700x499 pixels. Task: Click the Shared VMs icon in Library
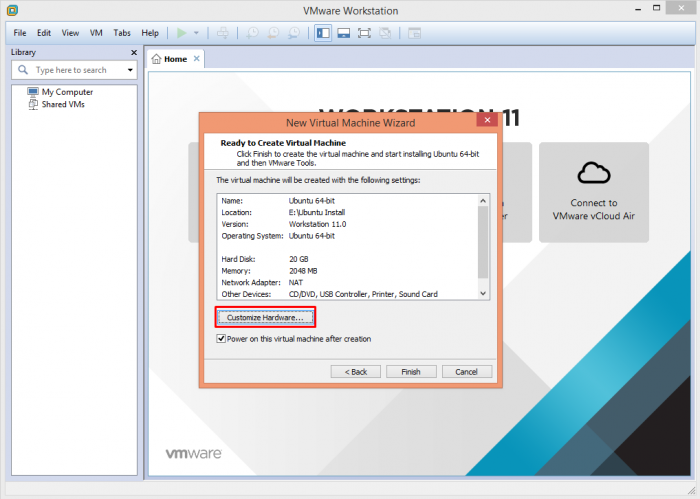(x=33, y=104)
